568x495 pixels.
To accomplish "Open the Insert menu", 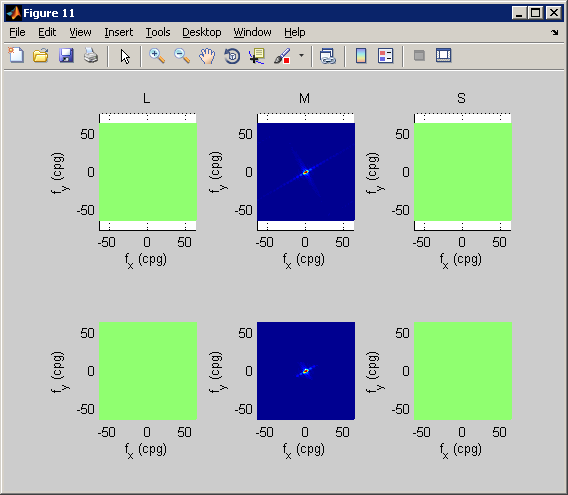I will (118, 32).
